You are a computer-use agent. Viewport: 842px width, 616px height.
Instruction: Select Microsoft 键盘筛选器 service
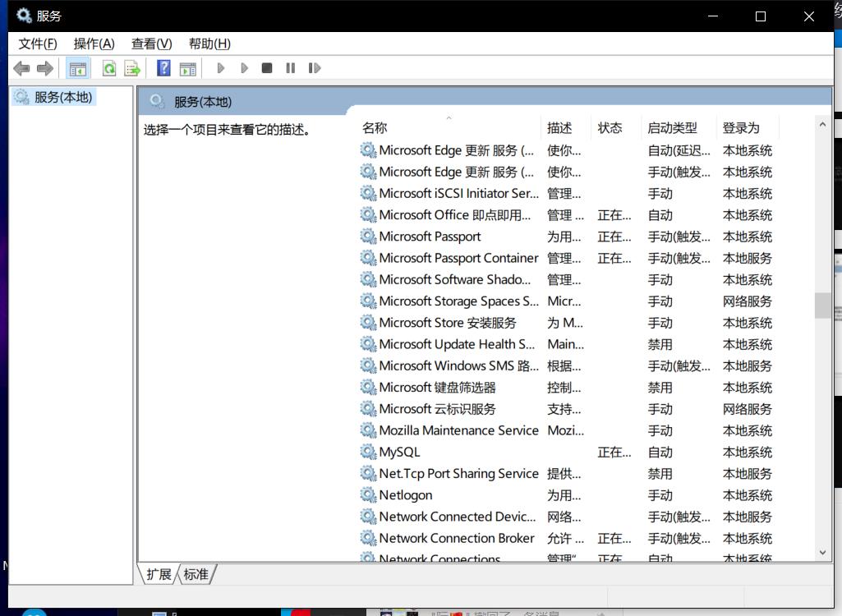coord(567,387)
